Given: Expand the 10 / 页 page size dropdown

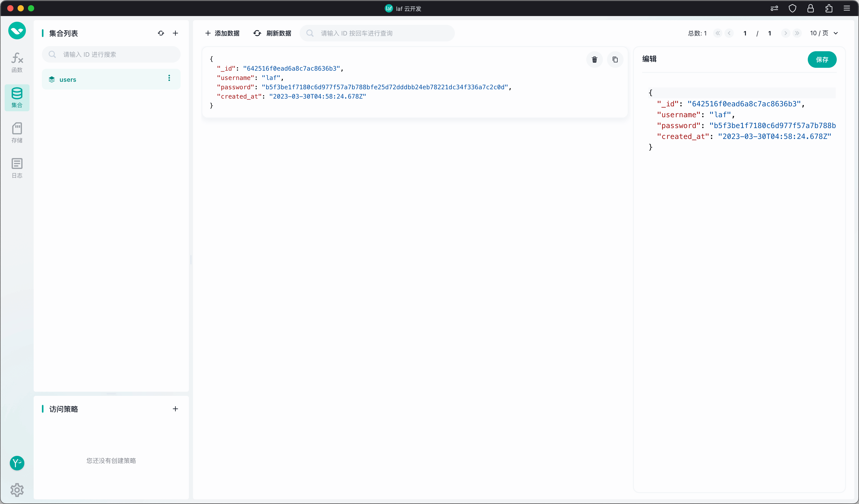Looking at the screenshot, I should [x=824, y=33].
